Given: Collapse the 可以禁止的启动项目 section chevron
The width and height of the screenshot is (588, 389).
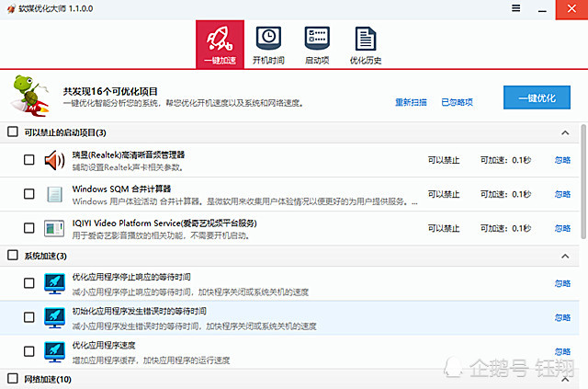Looking at the screenshot, I should pyautogui.click(x=565, y=133).
